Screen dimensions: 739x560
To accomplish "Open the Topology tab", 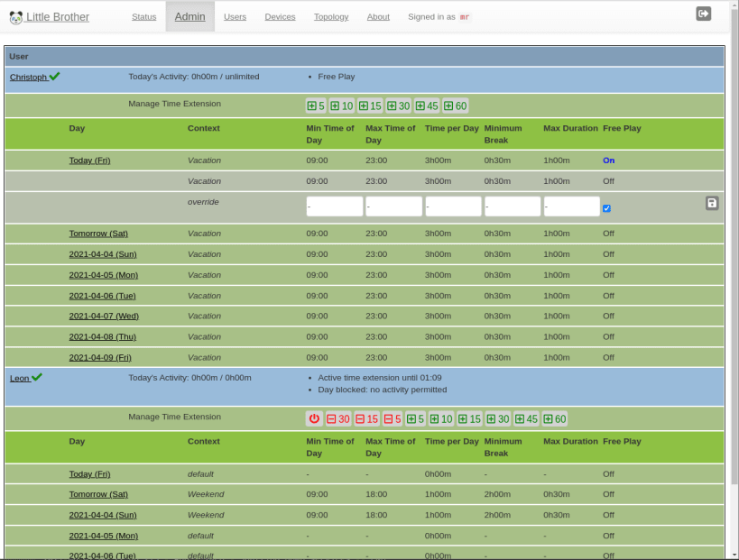I will [331, 17].
